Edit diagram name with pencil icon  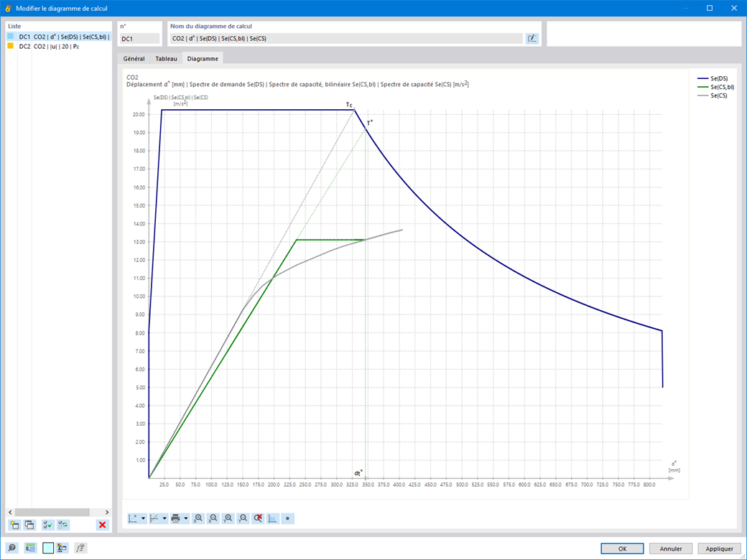(532, 39)
